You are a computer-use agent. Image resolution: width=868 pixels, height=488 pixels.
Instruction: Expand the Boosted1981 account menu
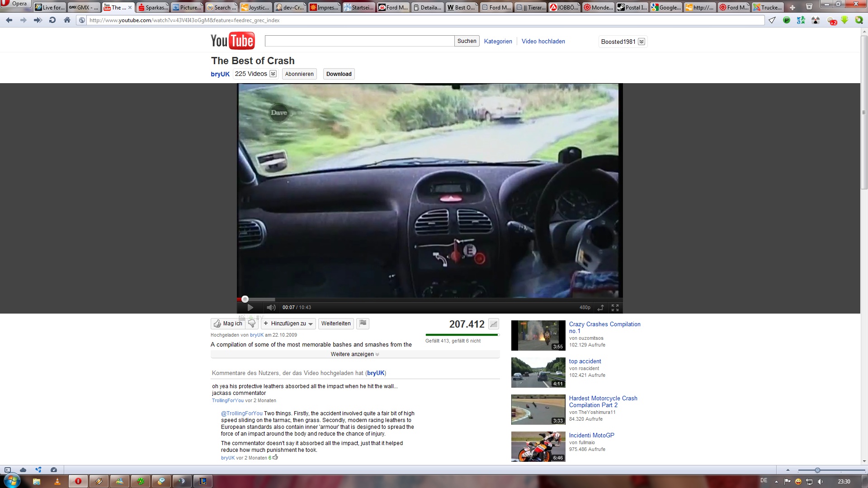click(x=642, y=42)
